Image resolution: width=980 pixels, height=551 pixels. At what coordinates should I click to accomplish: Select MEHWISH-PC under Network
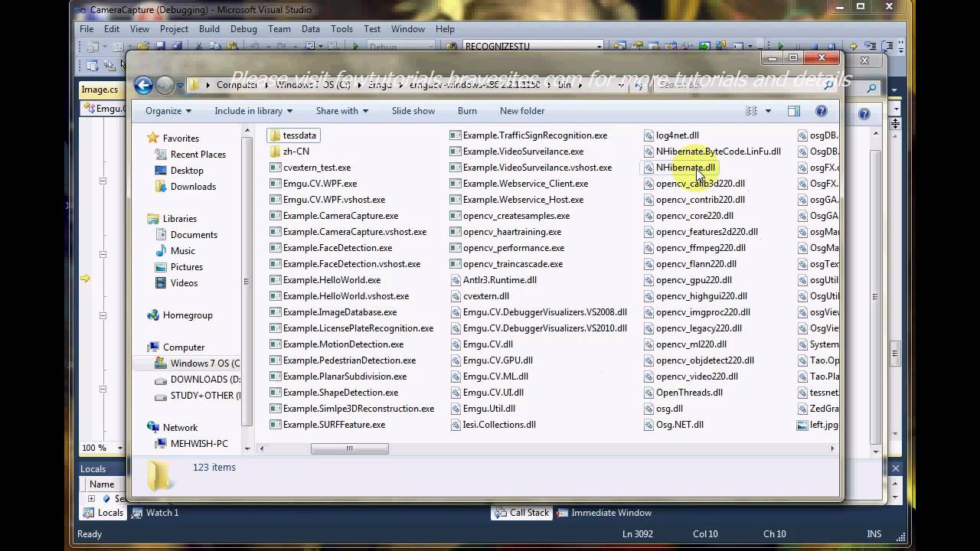click(191, 444)
